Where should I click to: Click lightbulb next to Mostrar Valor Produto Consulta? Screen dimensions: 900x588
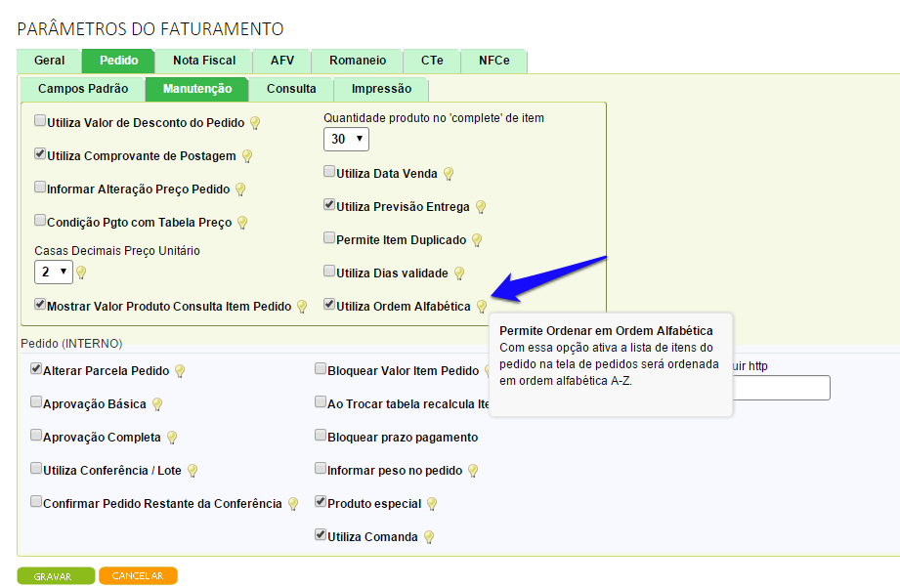point(302,307)
